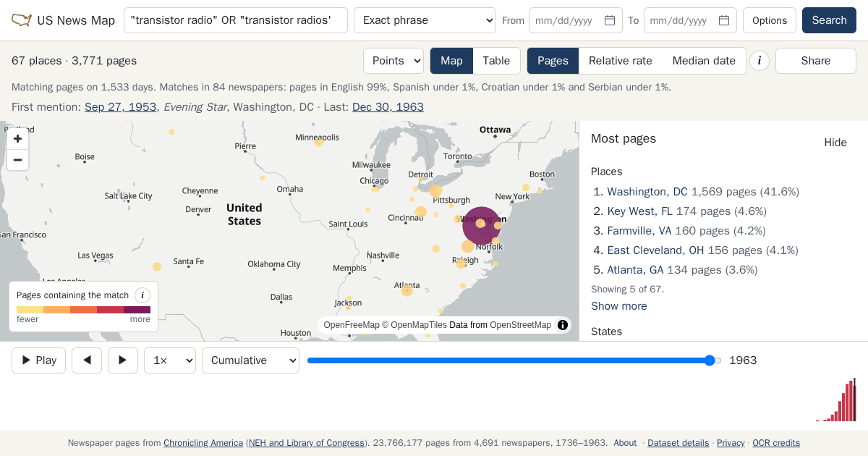Viewport: 868px width, 456px height.
Task: Focus the To date input field
Action: pos(690,20)
